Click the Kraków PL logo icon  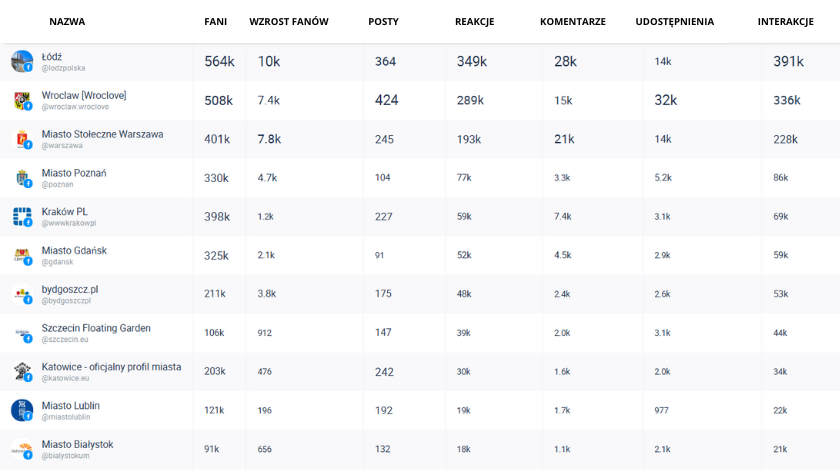tap(22, 216)
